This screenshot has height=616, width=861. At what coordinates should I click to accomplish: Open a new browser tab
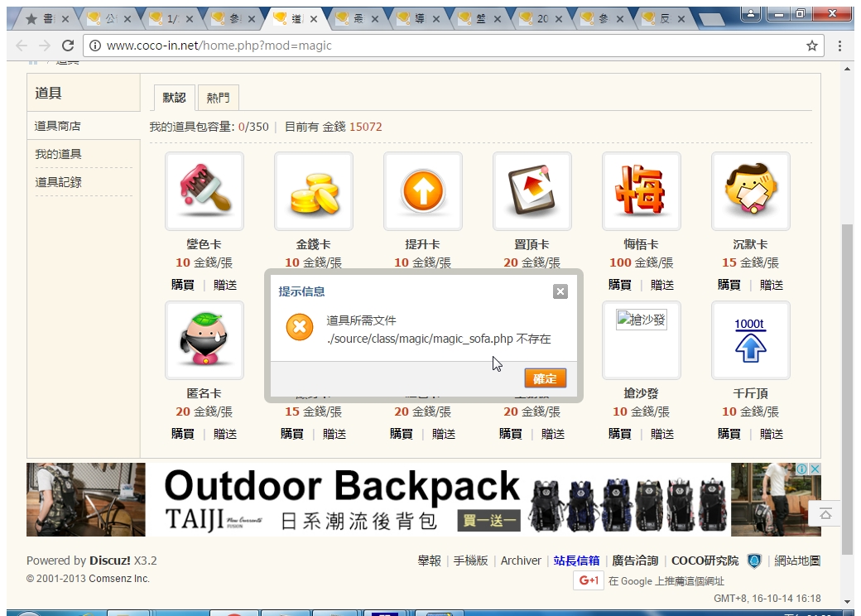pyautogui.click(x=713, y=20)
